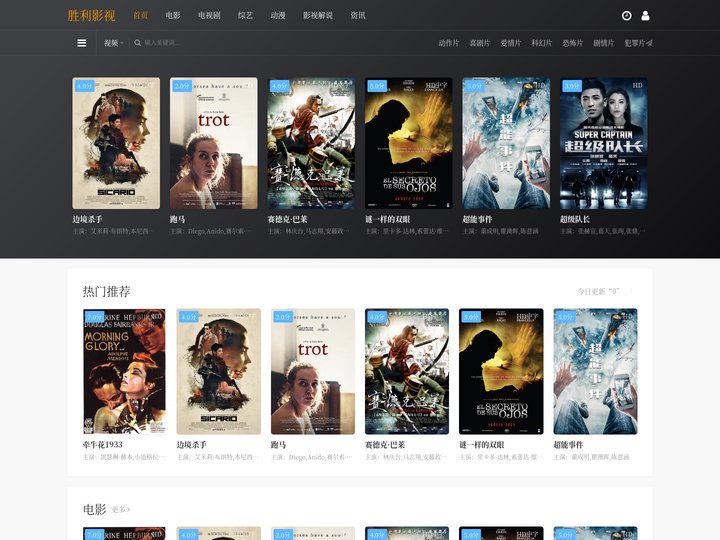Open Sicario poster in 热门推荐
Image resolution: width=720 pixels, height=540 pixels.
pos(219,371)
